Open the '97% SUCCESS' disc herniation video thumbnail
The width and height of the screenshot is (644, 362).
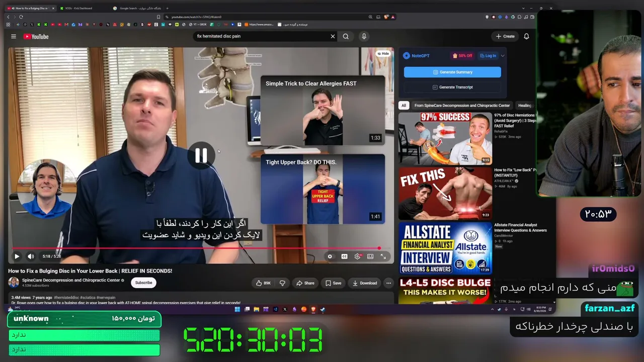click(x=445, y=139)
